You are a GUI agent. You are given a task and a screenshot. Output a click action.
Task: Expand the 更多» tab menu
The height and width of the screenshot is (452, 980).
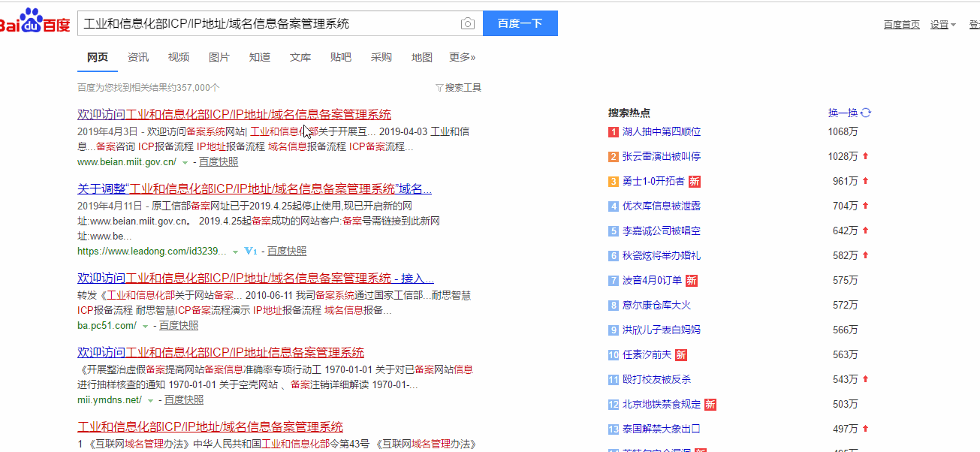point(462,57)
